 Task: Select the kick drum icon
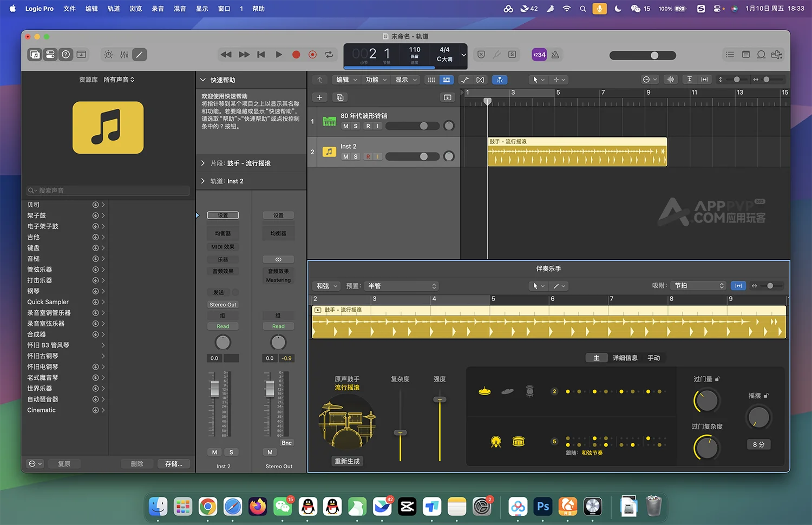[x=496, y=442]
